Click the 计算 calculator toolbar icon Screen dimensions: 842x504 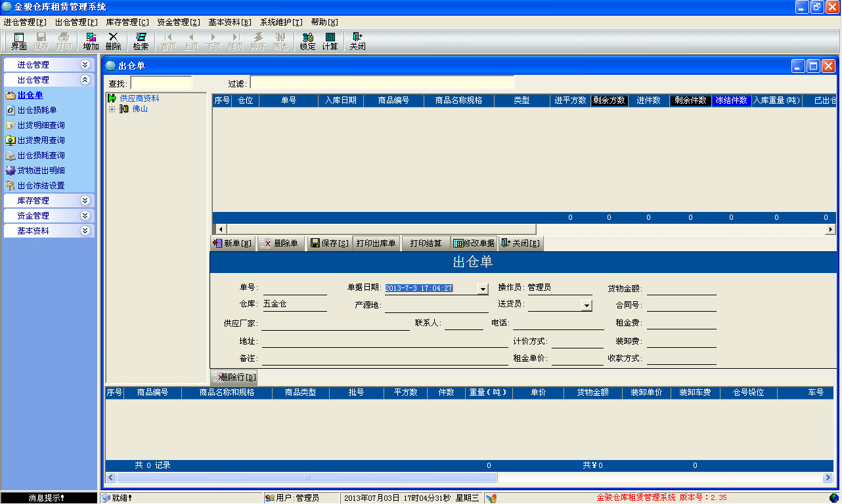[330, 41]
